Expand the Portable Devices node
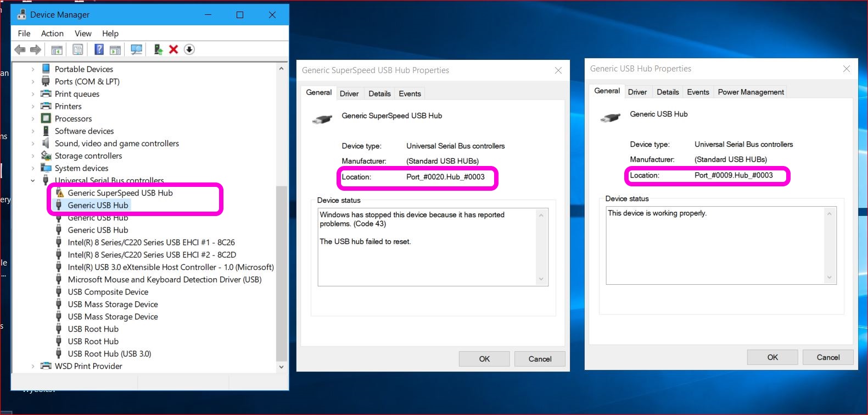Viewport: 868px width, 415px height. coord(33,69)
